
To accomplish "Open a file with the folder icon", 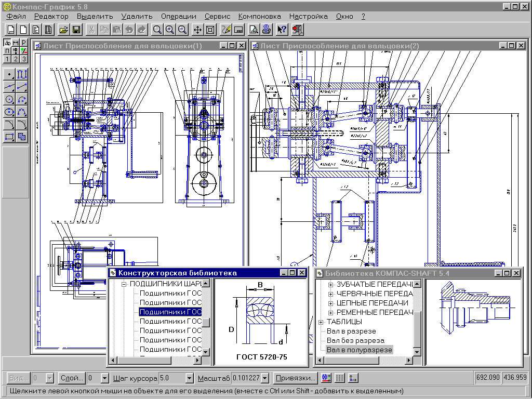I will [63, 30].
